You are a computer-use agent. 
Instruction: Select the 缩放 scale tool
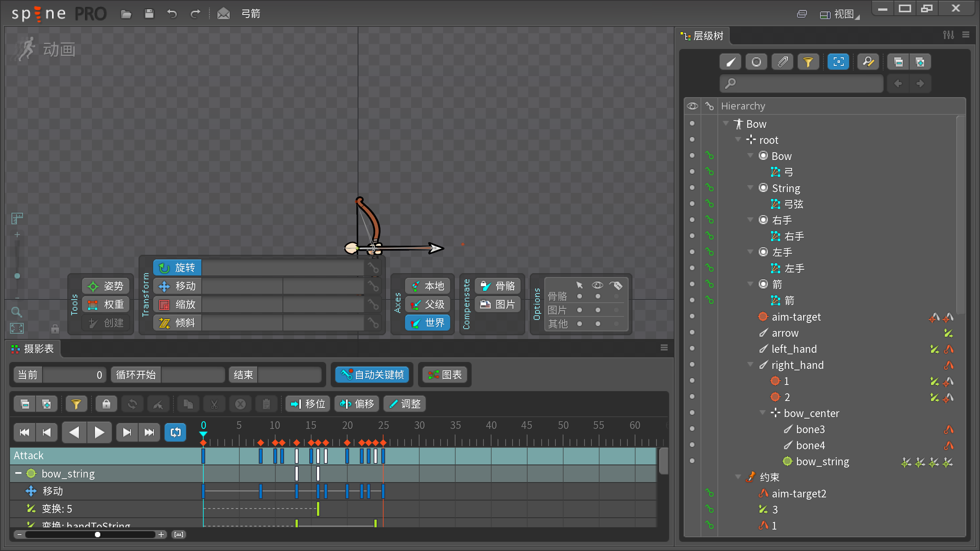[177, 305]
